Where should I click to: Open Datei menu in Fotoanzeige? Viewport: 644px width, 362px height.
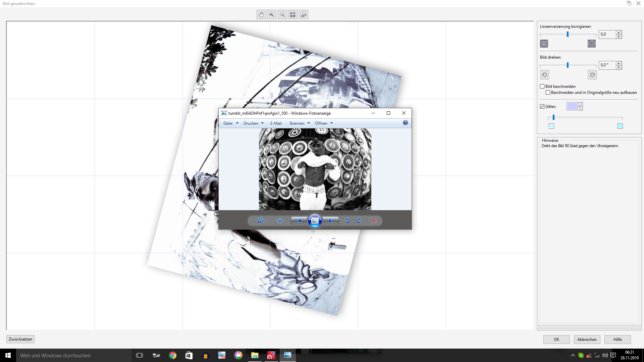(x=231, y=123)
